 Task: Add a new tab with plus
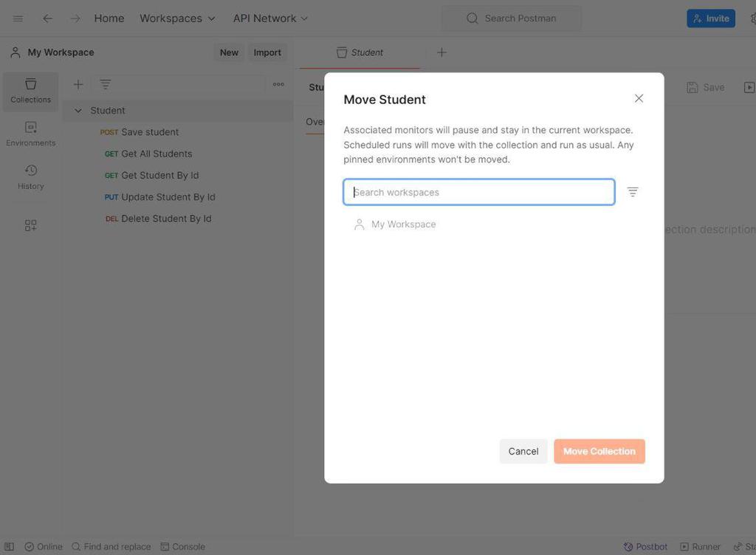click(441, 52)
